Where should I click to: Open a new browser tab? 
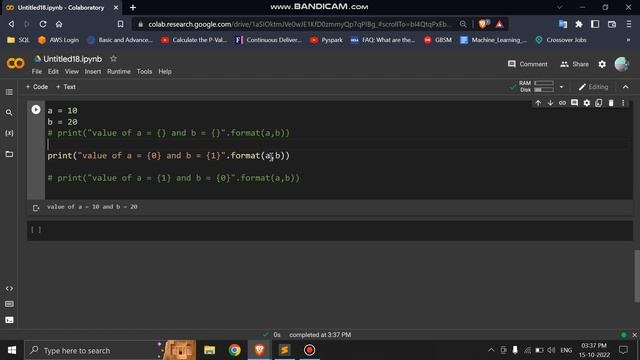(133, 7)
